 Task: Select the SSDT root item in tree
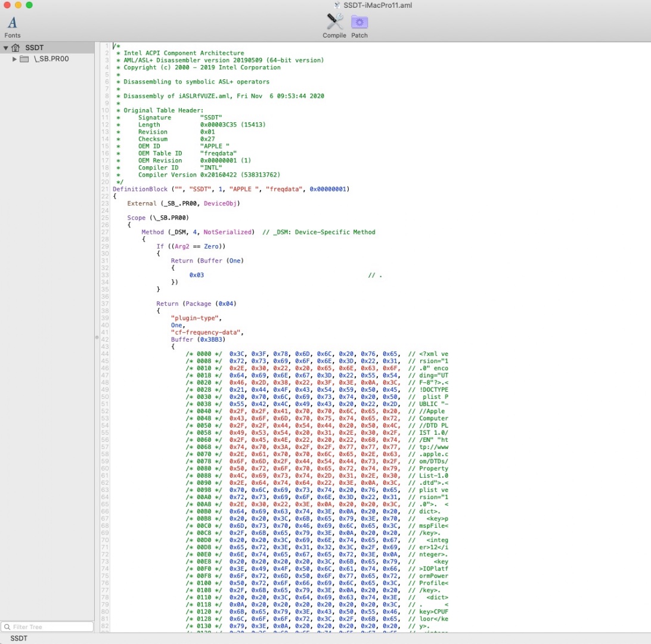click(x=34, y=48)
